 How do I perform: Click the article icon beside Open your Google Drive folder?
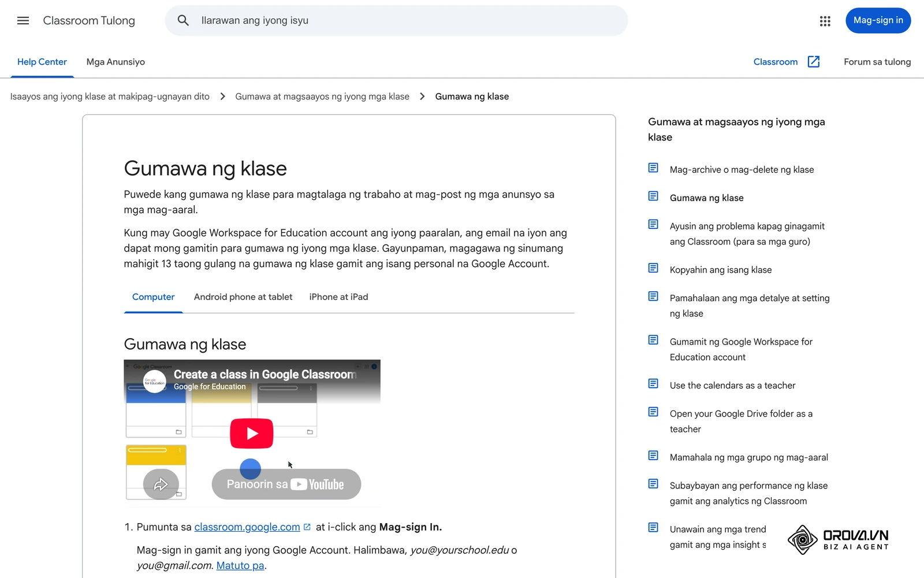click(653, 412)
